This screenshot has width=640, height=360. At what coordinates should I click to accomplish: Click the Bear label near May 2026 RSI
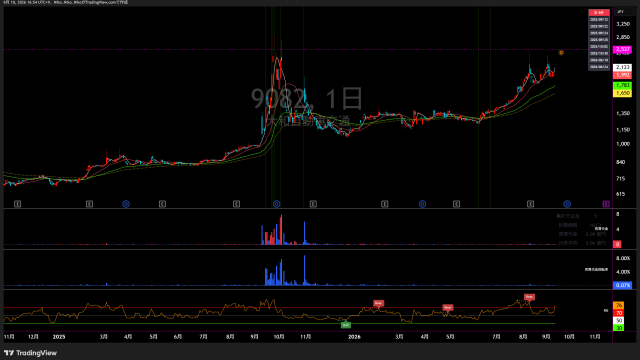click(x=448, y=307)
